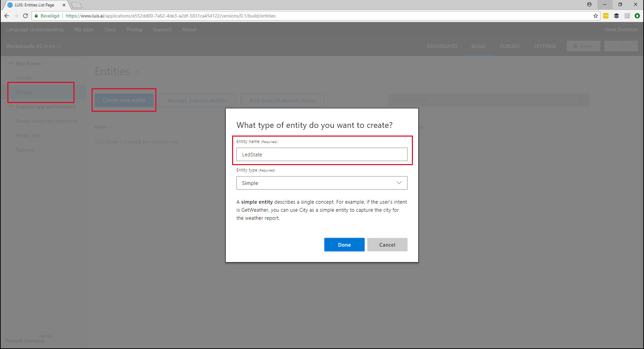Open the Entity type Simple dropdown

[x=322, y=183]
